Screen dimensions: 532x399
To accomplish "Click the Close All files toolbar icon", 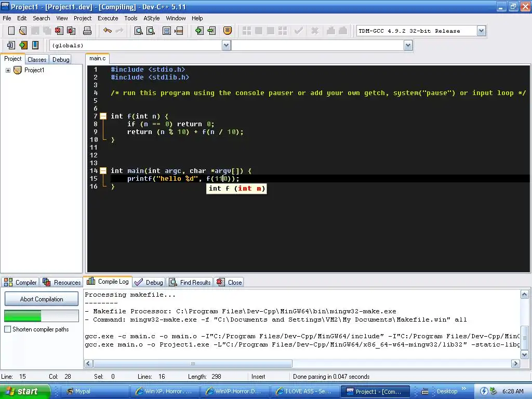I will point(71,31).
